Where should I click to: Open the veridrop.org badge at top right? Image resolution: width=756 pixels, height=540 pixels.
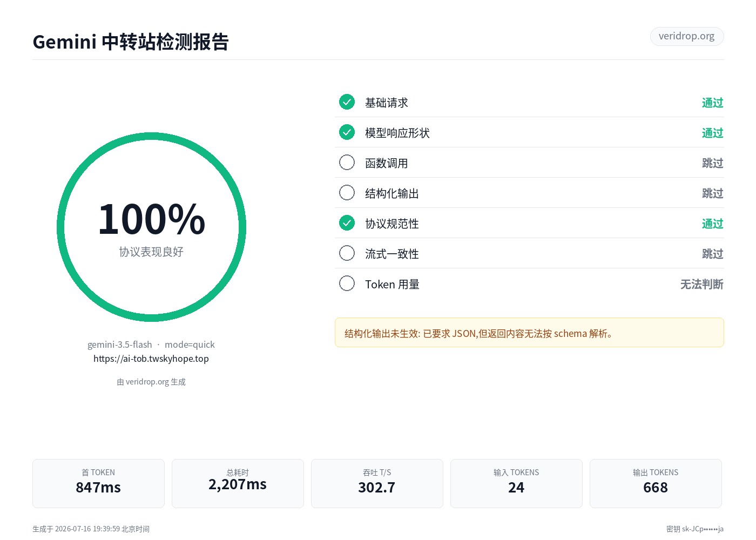pyautogui.click(x=686, y=36)
